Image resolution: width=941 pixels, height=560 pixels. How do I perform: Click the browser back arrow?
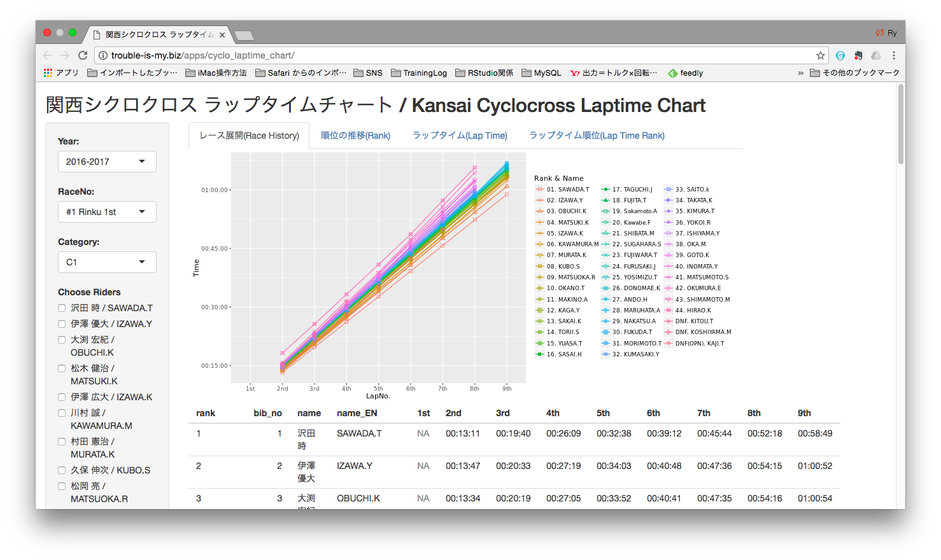47,55
